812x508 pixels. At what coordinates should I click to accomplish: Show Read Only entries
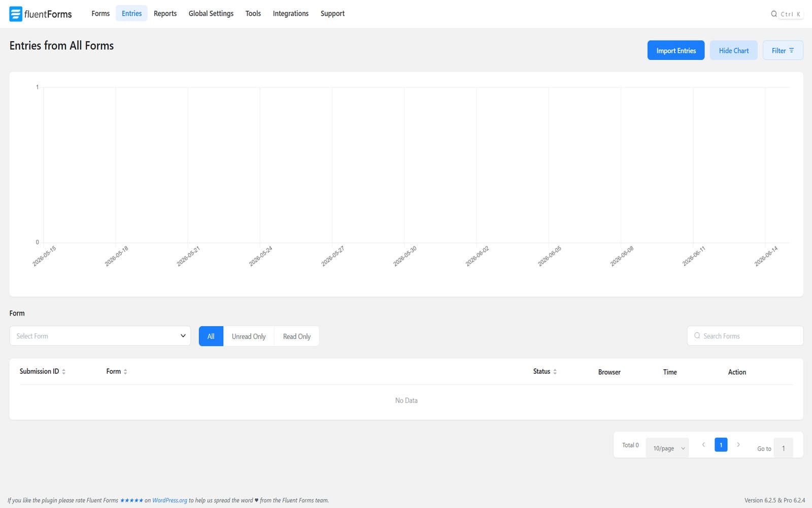pos(297,336)
